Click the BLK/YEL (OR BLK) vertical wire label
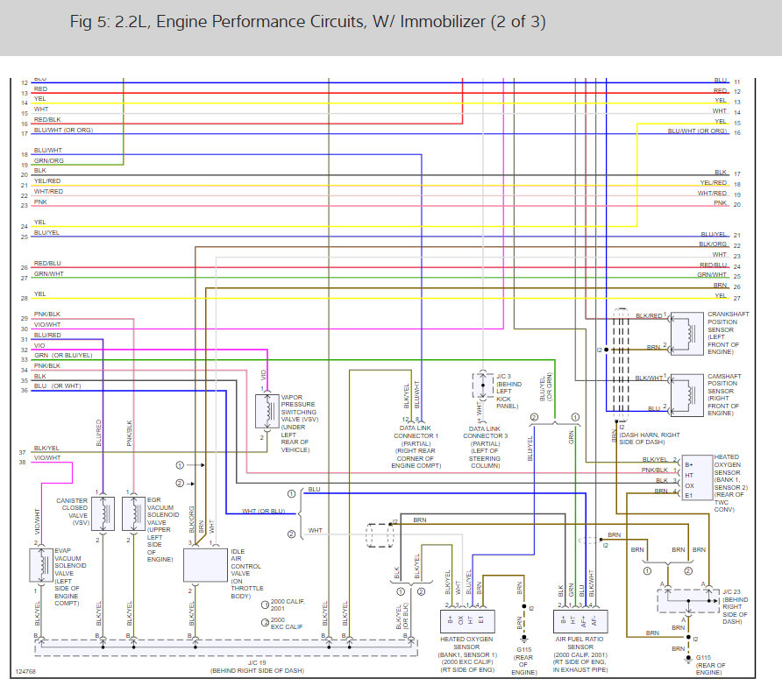The height and width of the screenshot is (700, 782). [402, 617]
